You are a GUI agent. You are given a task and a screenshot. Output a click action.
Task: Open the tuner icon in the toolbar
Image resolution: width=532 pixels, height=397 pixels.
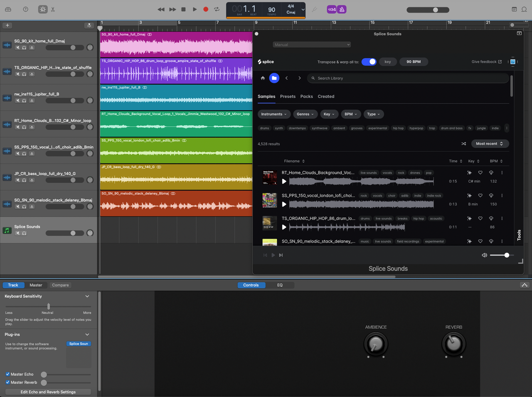coord(315,9)
